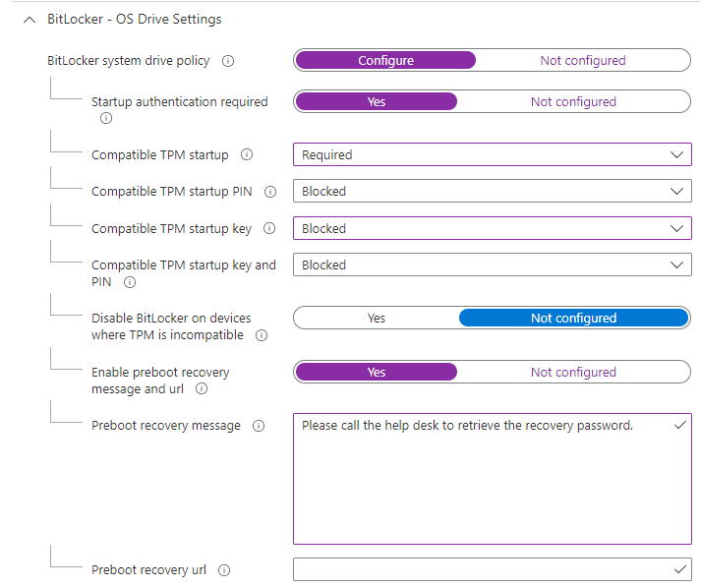
Task: Select Yes for Disable BitLocker on incompatible TPM
Action: click(376, 318)
